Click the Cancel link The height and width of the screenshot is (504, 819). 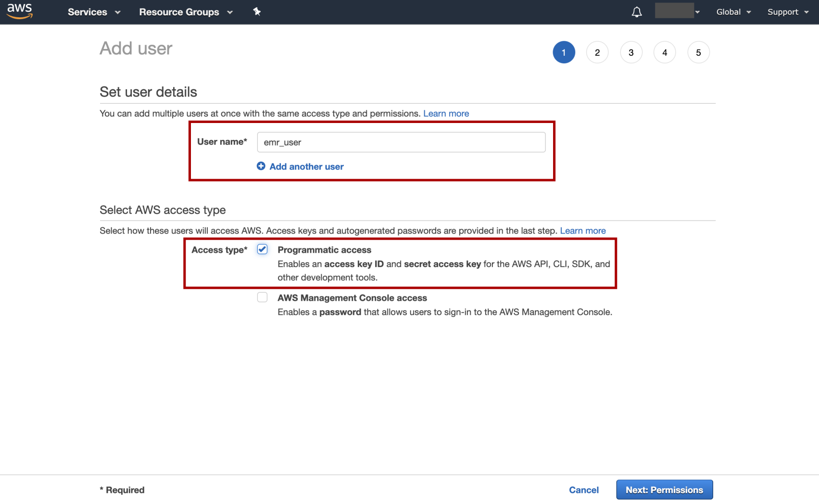(x=584, y=490)
